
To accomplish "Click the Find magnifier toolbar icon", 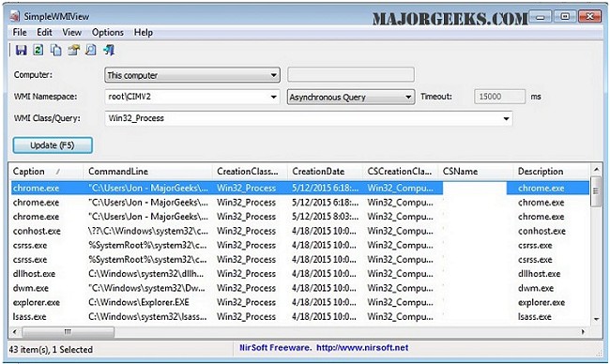I will (91, 50).
